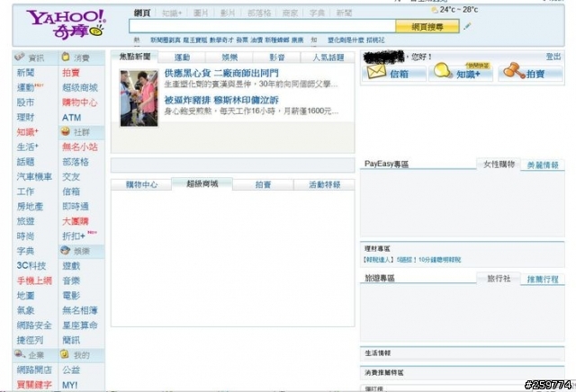Select the 新聞 search tab
This screenshot has width=576, height=392.
(344, 13)
